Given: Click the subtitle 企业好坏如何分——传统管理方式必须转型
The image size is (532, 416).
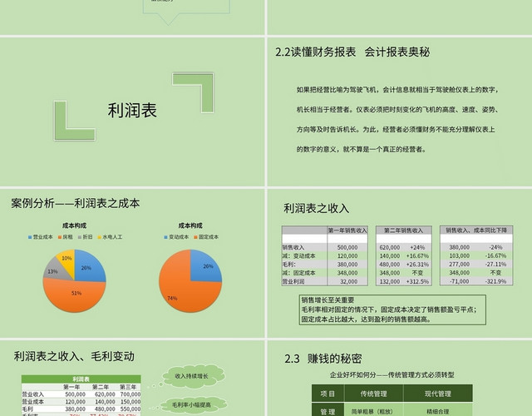Looking at the screenshot, I should [x=392, y=375].
